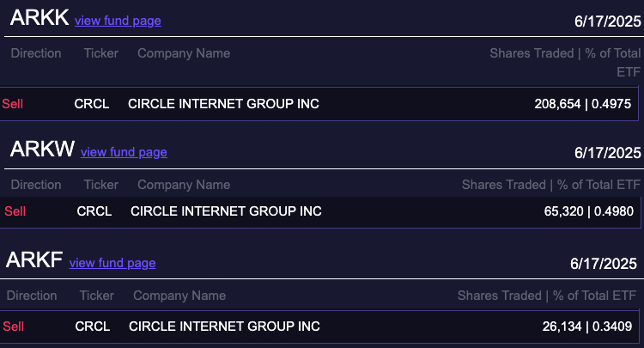The width and height of the screenshot is (644, 348).
Task: Click the Sell label in the ARKK row
Action: tap(13, 104)
